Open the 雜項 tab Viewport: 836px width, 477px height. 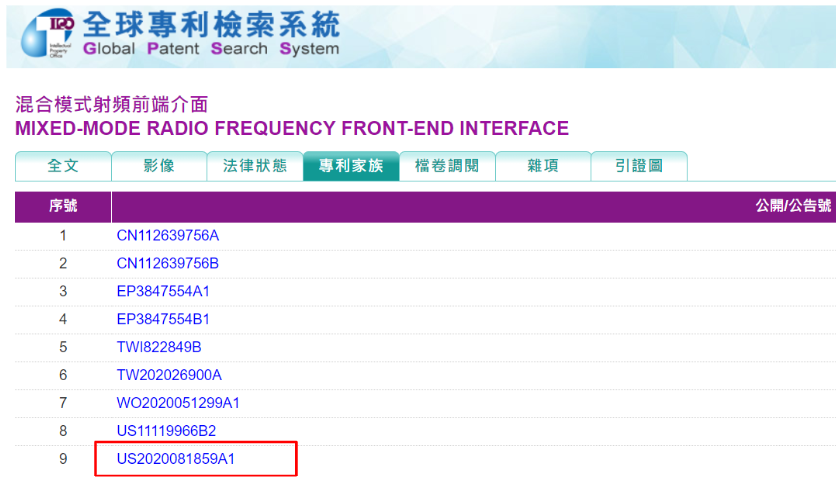coord(543,166)
